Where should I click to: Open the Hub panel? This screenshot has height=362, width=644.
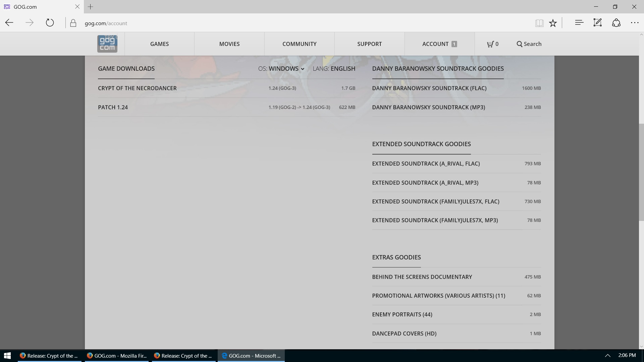pos(579,23)
